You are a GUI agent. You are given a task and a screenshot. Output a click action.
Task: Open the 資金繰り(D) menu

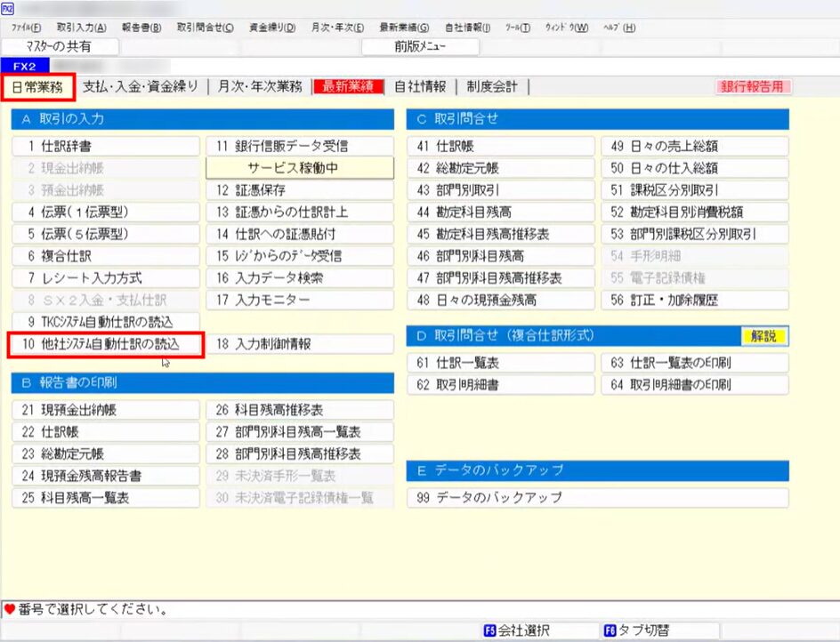272,28
